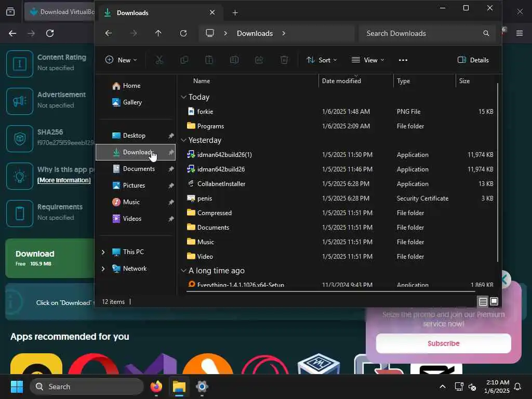Switch to Download VirtualBox browser tab
This screenshot has height=399, width=532.
click(x=60, y=12)
